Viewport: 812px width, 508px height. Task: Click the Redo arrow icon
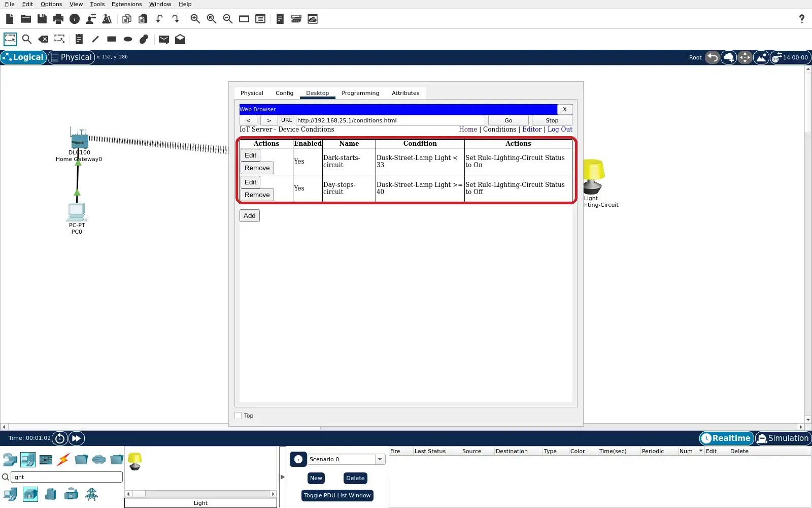pyautogui.click(x=176, y=19)
